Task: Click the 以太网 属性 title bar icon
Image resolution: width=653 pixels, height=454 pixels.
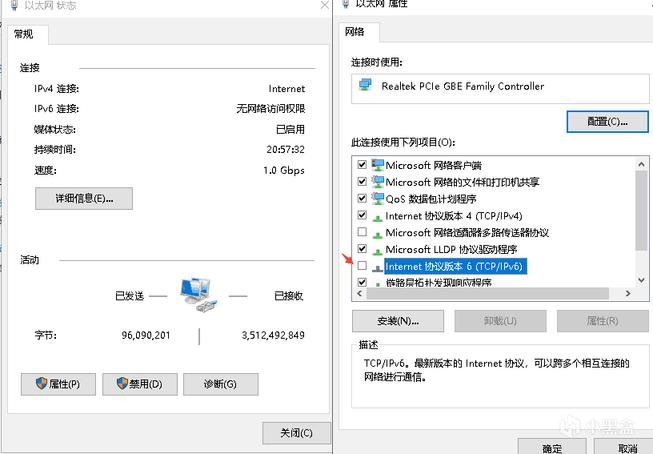Action: tap(345, 4)
